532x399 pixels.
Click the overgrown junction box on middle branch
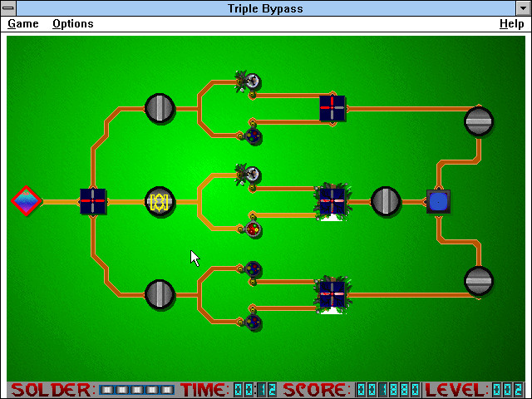point(332,201)
